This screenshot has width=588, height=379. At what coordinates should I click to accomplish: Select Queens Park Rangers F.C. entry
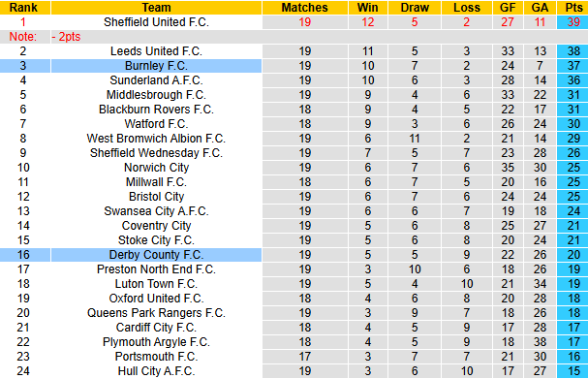point(156,313)
